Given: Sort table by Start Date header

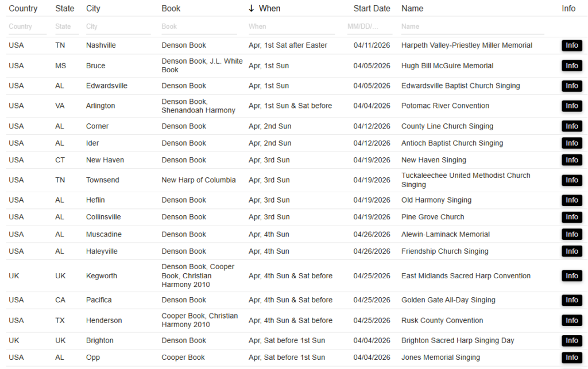Looking at the screenshot, I should (372, 9).
